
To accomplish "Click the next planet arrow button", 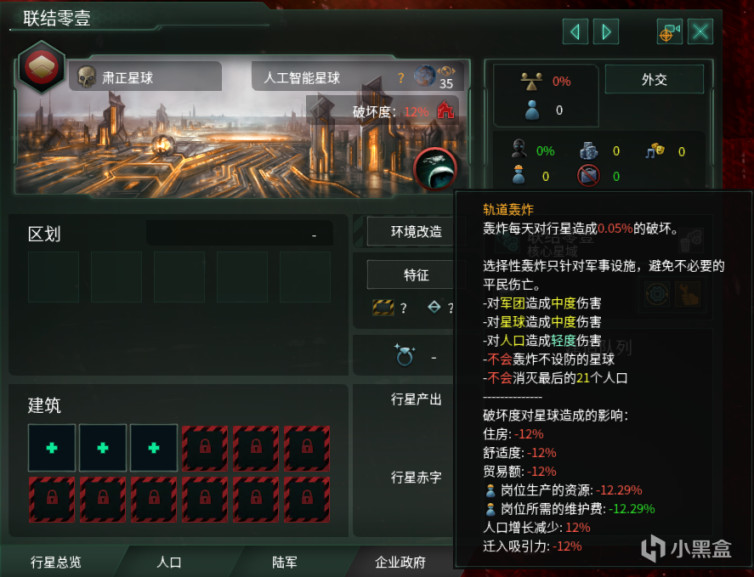I will point(606,32).
